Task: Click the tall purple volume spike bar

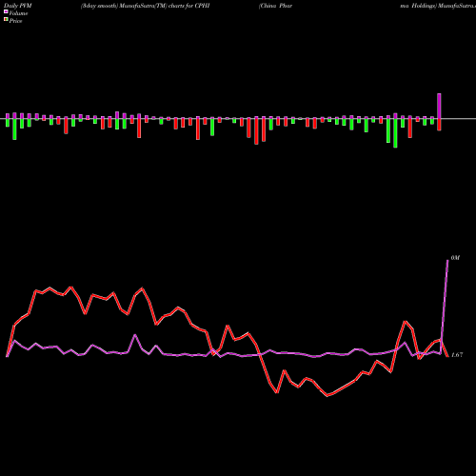Action: click(439, 106)
